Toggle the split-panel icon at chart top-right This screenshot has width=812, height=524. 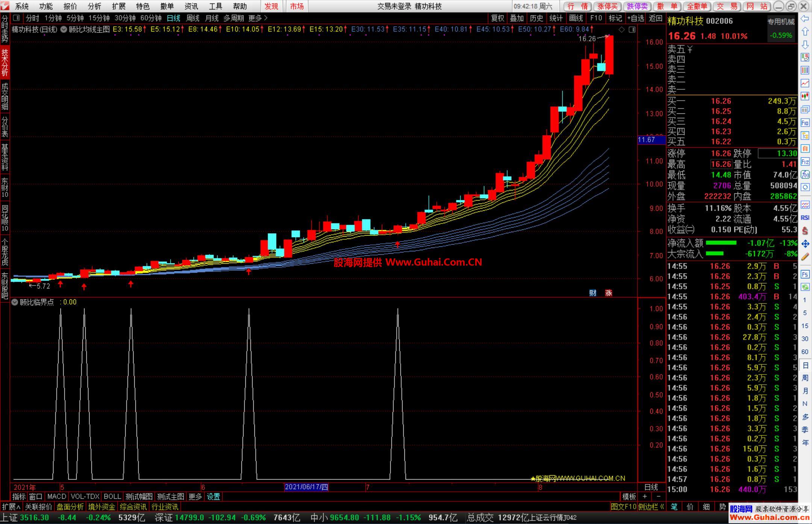point(632,29)
